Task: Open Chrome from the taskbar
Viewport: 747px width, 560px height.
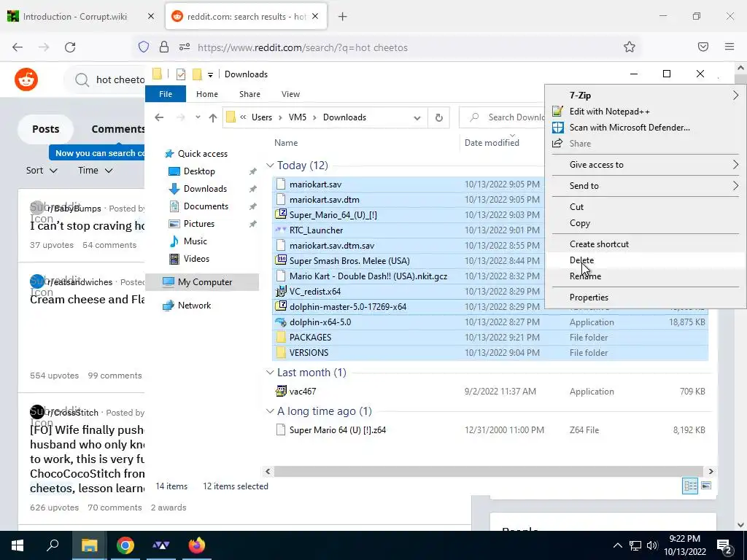Action: pos(125,545)
